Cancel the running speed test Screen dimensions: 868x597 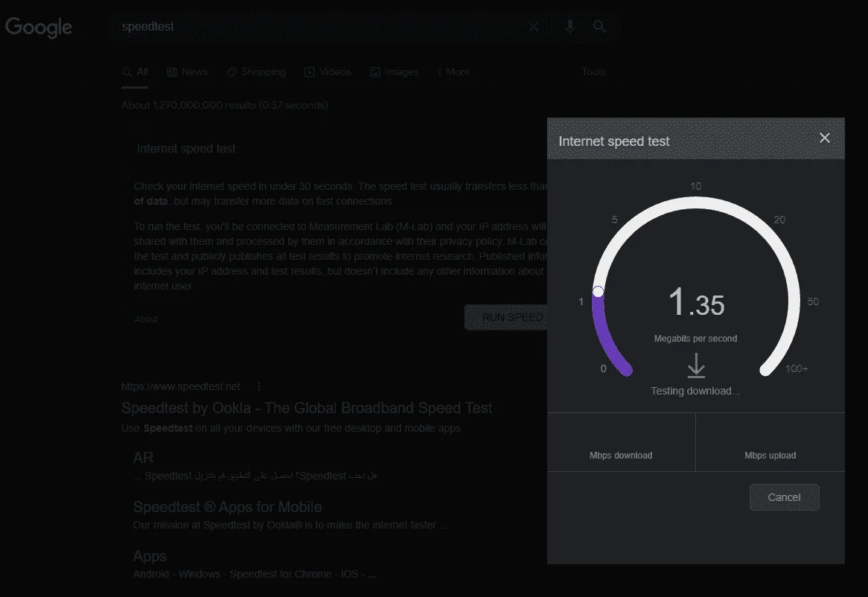(784, 497)
